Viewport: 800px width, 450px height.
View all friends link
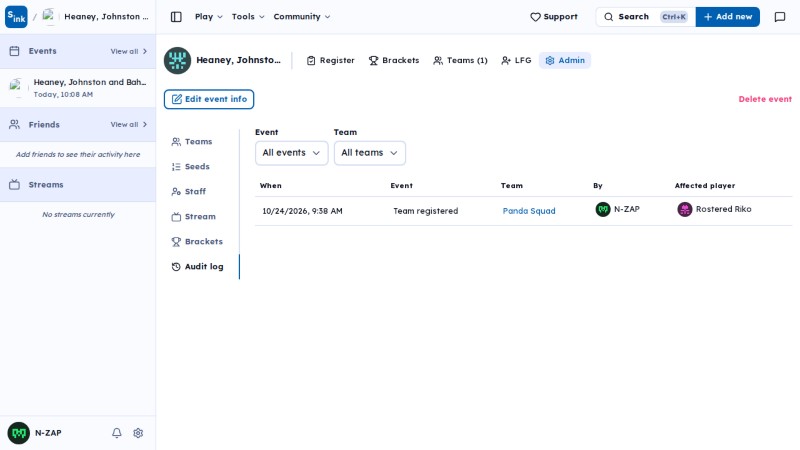tap(129, 124)
